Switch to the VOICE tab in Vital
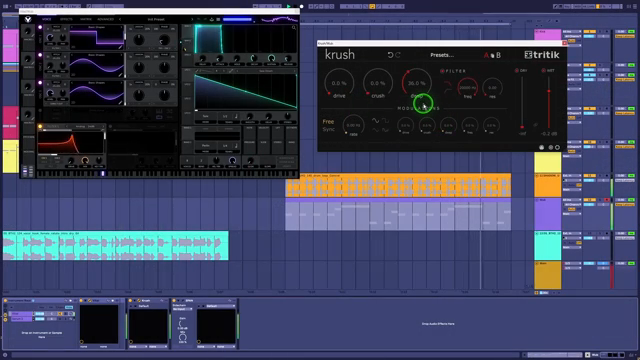 [47, 19]
